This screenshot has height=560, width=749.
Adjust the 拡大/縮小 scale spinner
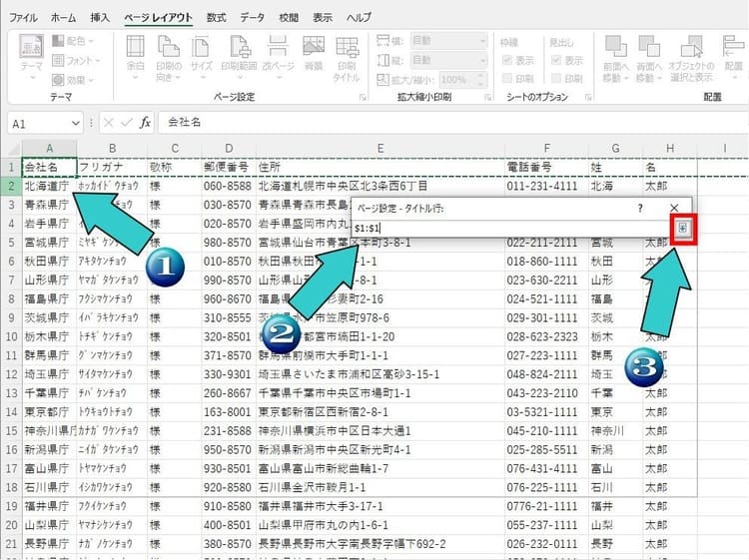tap(481, 80)
